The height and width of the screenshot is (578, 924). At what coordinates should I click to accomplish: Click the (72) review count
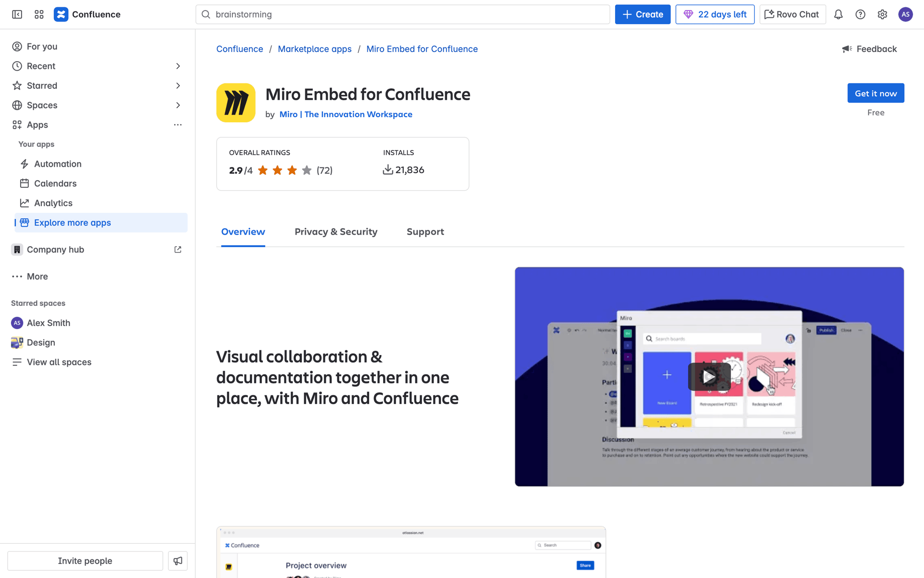click(x=324, y=170)
